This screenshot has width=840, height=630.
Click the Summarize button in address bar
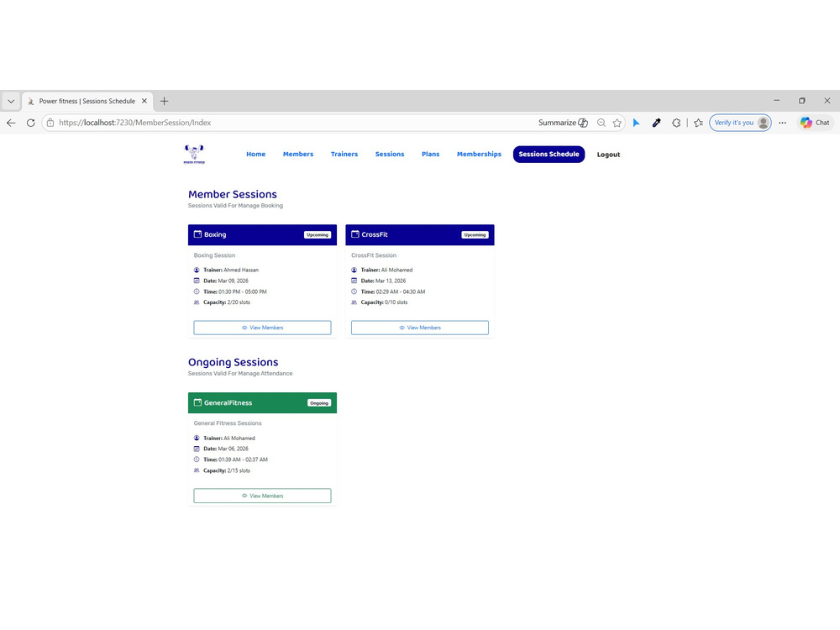click(x=563, y=123)
